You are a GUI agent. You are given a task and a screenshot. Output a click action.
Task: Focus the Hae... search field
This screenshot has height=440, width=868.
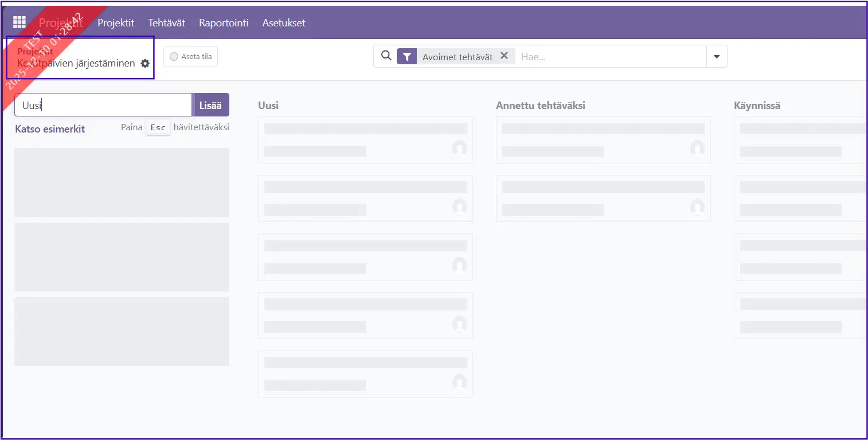[611, 56]
